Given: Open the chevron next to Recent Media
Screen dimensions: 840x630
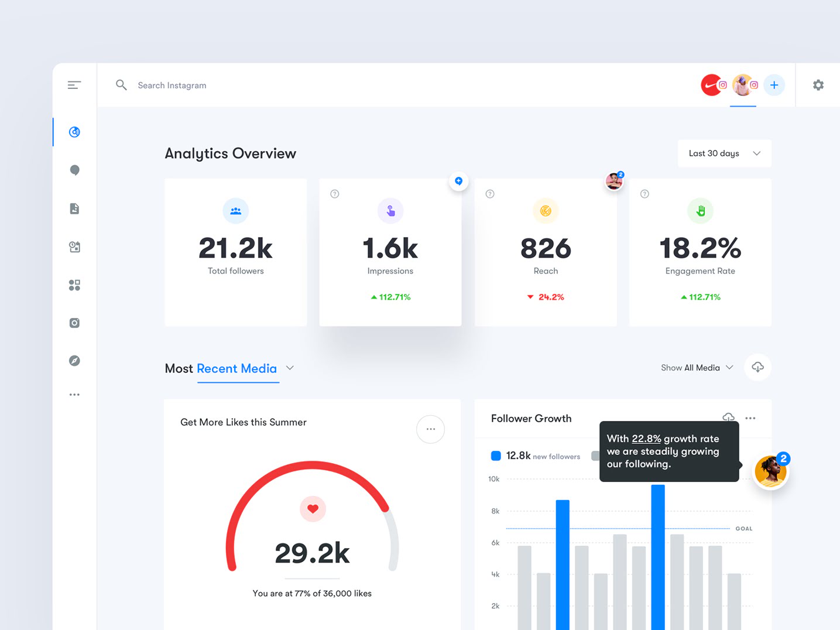Looking at the screenshot, I should (290, 368).
